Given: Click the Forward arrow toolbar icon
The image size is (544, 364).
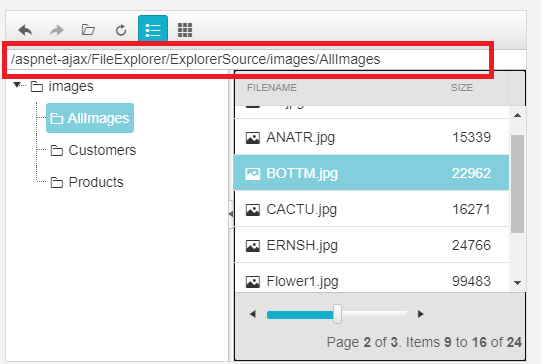Looking at the screenshot, I should (57, 30).
